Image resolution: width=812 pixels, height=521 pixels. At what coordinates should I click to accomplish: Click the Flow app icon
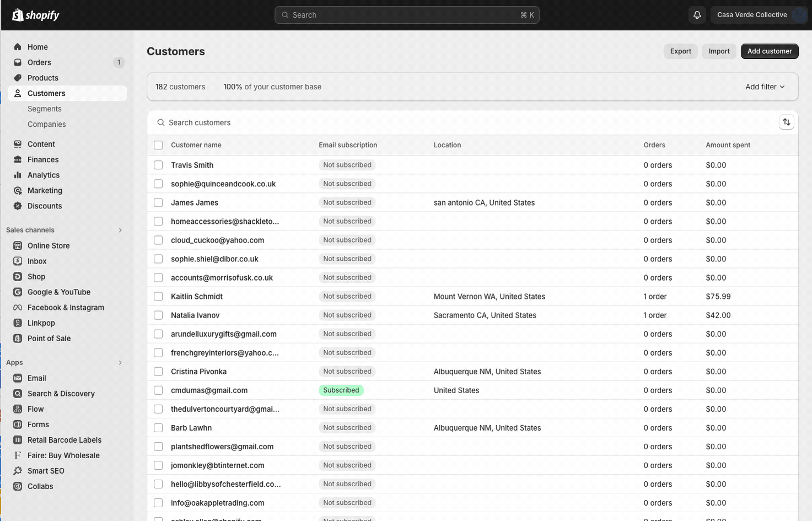pos(18,409)
